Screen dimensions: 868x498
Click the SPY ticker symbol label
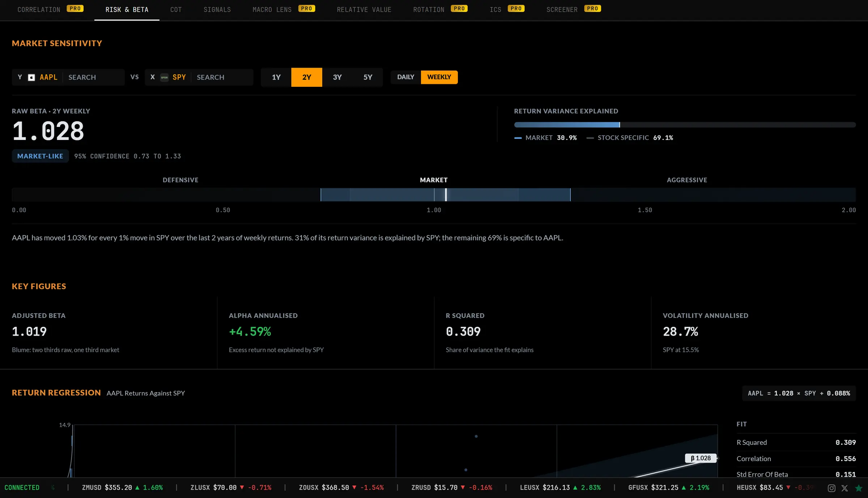click(x=179, y=77)
